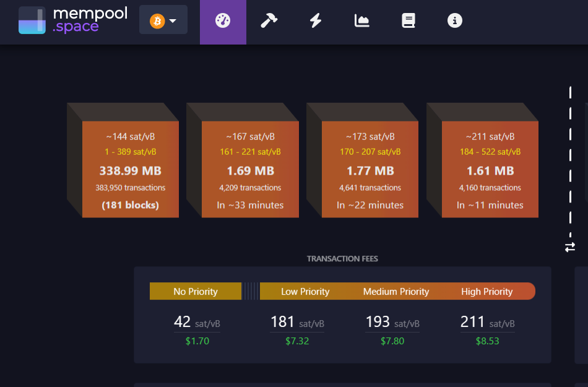Click the mempool.space logo
The height and width of the screenshot is (387, 588).
pos(73,20)
